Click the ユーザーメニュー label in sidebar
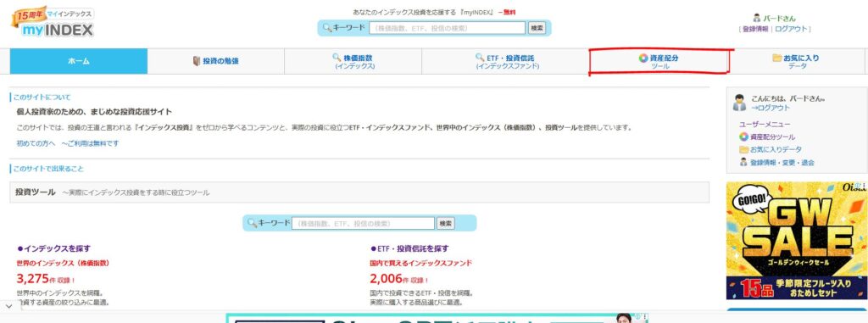 click(x=765, y=125)
